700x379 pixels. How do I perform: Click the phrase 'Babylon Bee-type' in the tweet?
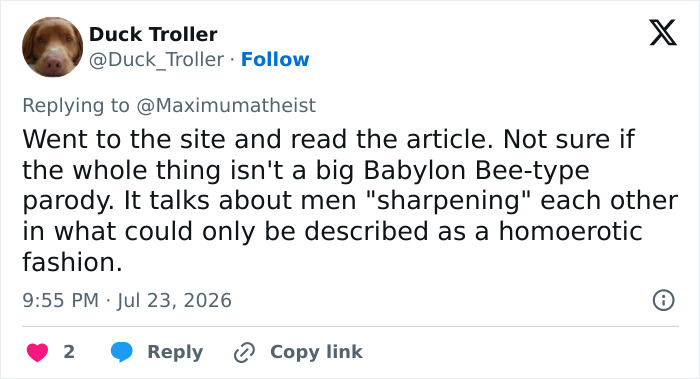click(x=476, y=170)
